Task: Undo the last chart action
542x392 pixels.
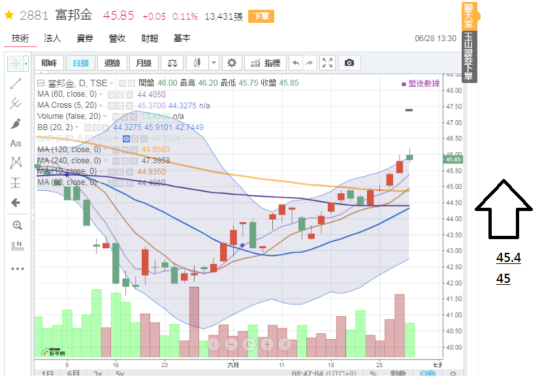Action: [296, 63]
